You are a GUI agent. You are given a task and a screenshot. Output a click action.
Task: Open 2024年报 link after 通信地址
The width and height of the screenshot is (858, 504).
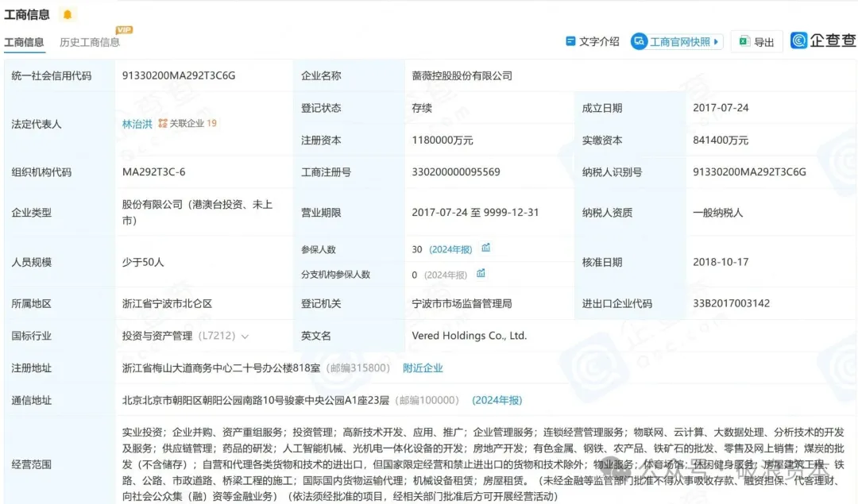coord(497,400)
